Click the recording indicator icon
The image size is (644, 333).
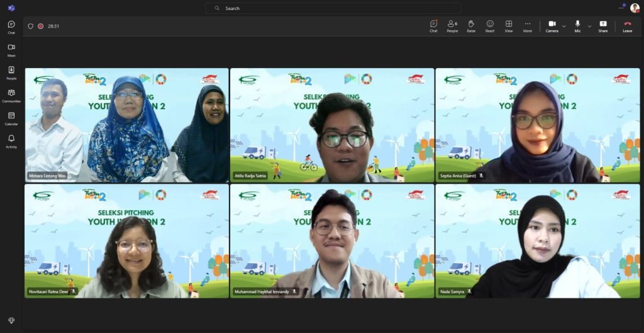pyautogui.click(x=40, y=26)
